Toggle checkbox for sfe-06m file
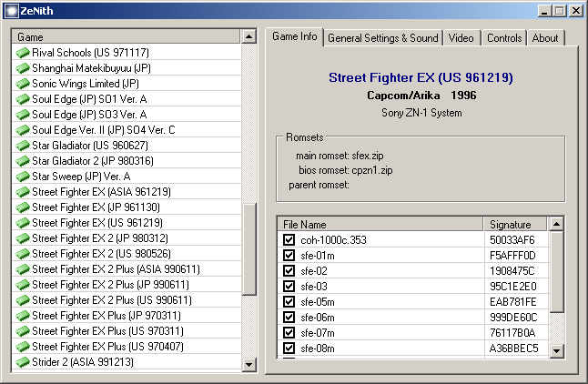This screenshot has width=588, height=384. 289,318
